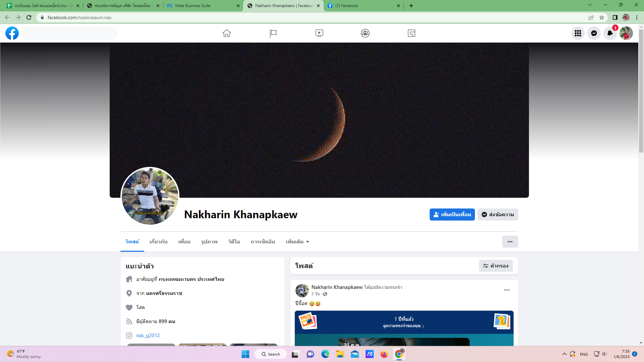Switch to the เกี่ยวกับ tab
This screenshot has width=644, height=362.
[158, 242]
